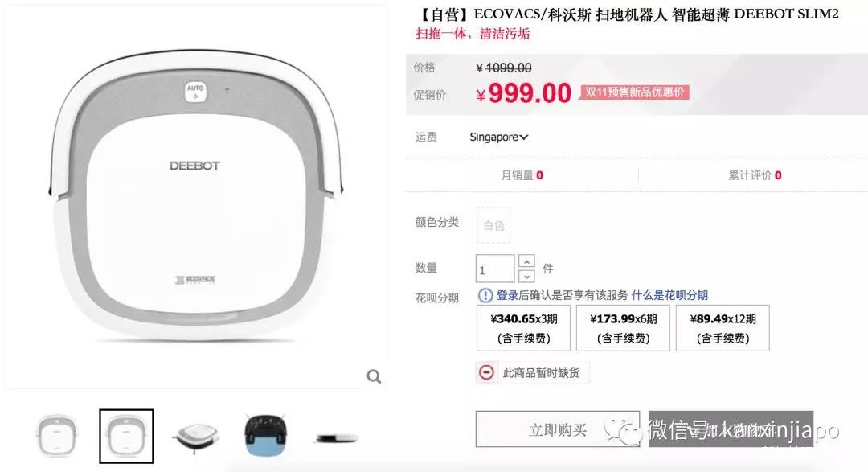This screenshot has height=472, width=868.
Task: Select the slim side-profile thumbnail
Action: (337, 438)
